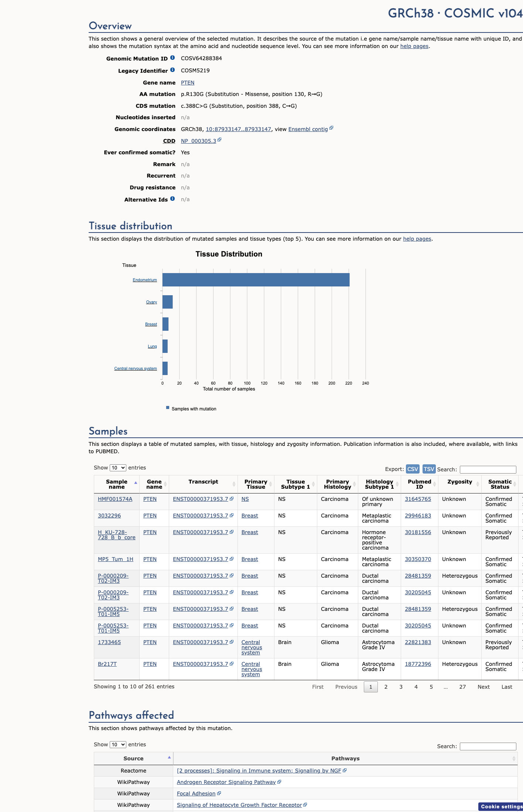
Task: Open Pubmed ID 18772396
Action: click(418, 664)
